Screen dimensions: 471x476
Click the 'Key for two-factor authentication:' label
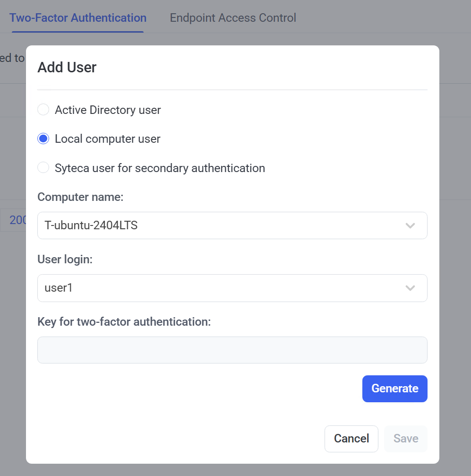124,322
